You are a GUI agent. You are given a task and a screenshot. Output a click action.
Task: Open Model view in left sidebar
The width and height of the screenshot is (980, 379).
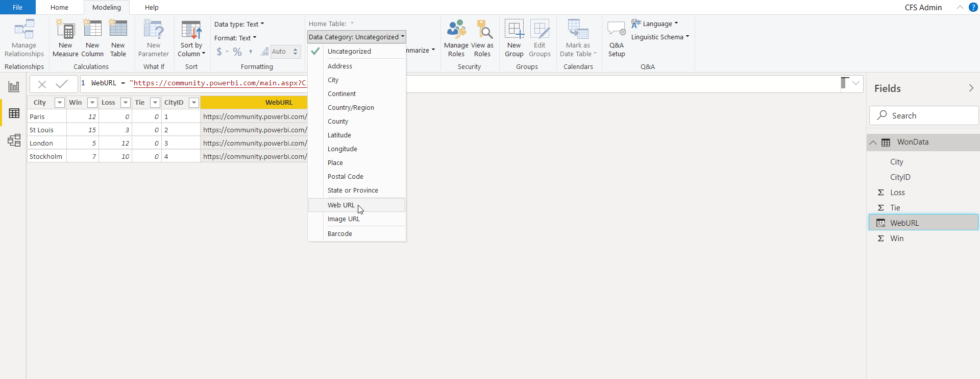click(x=14, y=140)
